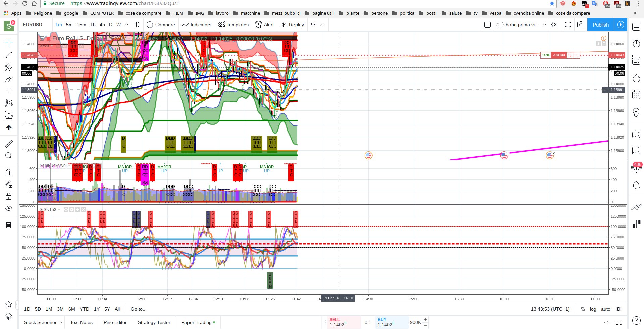Select the trend line drawing tool
The height and width of the screenshot is (329, 644).
(9, 55)
